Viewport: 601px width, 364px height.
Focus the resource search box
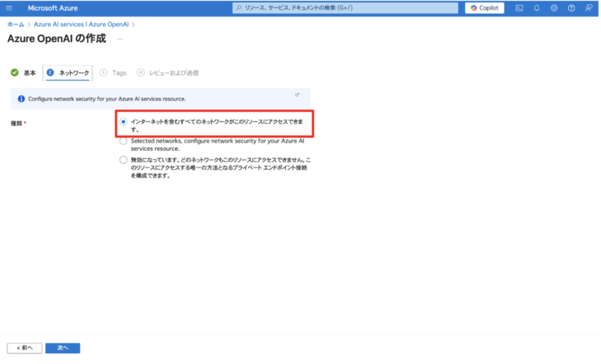pos(345,8)
